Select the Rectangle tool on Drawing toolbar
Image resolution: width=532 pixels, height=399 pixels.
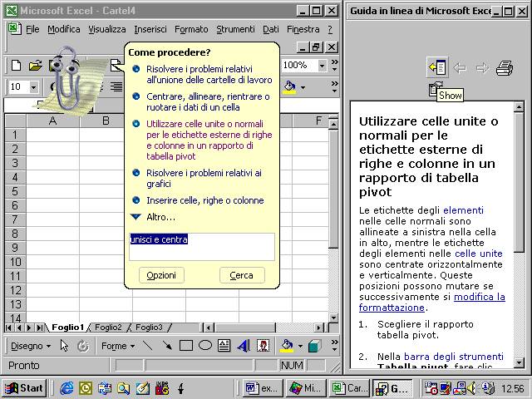tap(185, 346)
